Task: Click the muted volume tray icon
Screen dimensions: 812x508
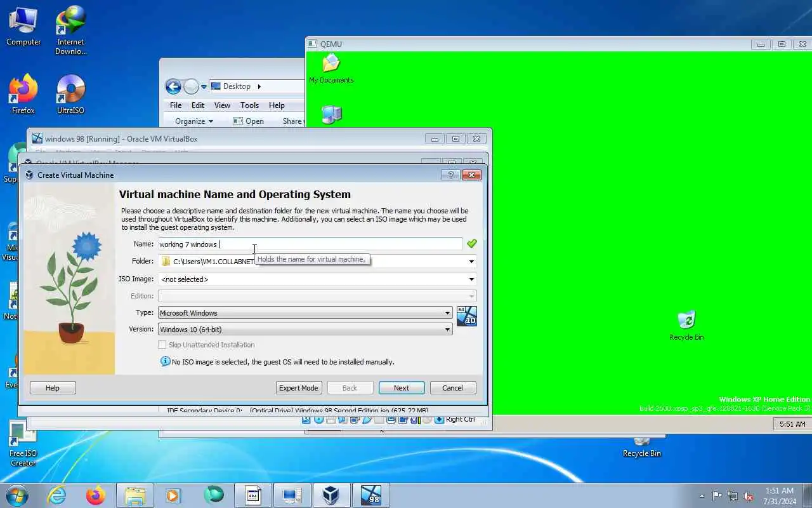Action: tap(749, 496)
